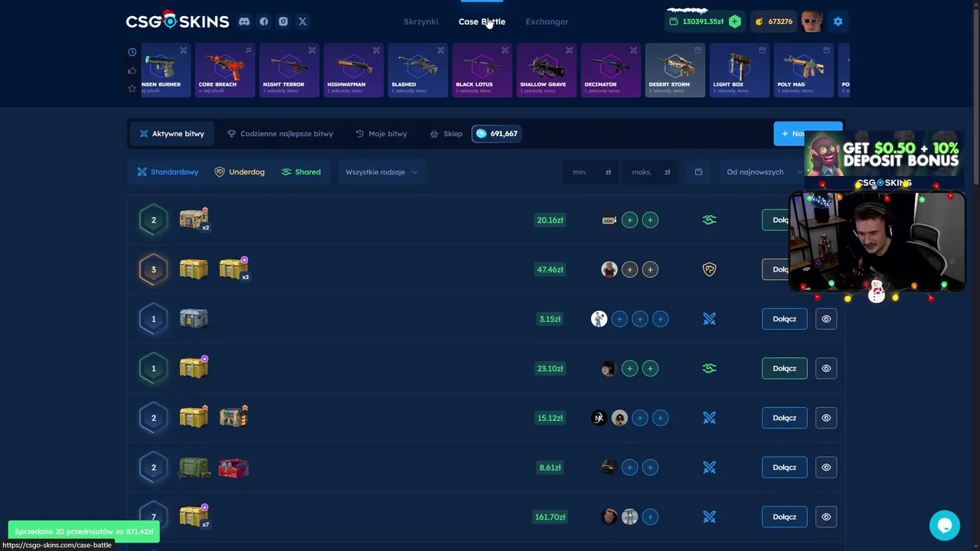
Task: Go to the Skrzynki tab
Action: [x=421, y=21]
